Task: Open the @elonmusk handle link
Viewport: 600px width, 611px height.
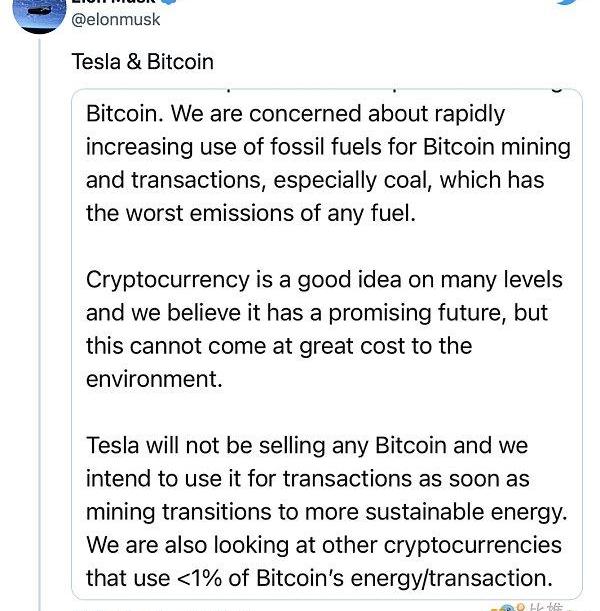Action: click(x=116, y=20)
